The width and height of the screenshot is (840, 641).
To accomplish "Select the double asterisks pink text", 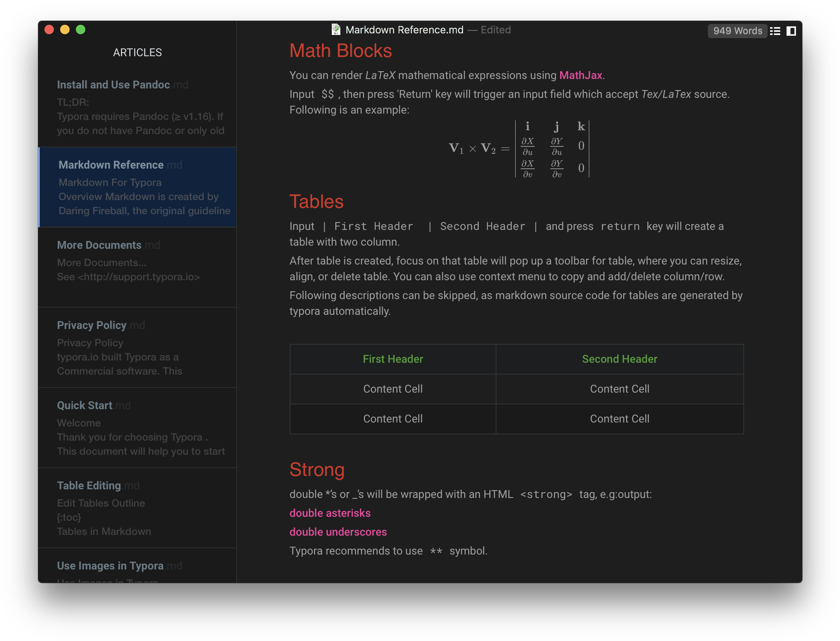I will coord(330,513).
